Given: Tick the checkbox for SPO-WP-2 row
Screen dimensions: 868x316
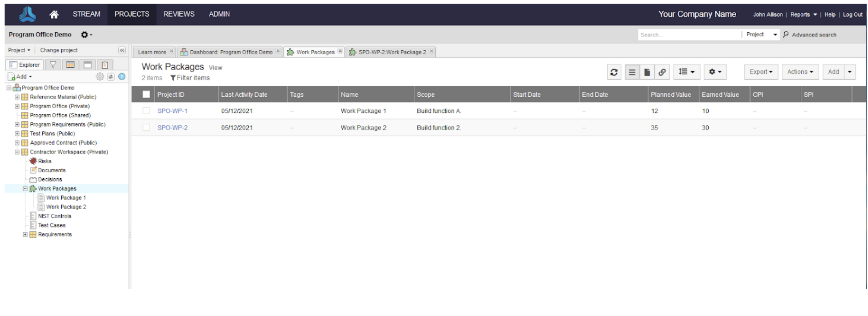Looking at the screenshot, I should tap(146, 128).
